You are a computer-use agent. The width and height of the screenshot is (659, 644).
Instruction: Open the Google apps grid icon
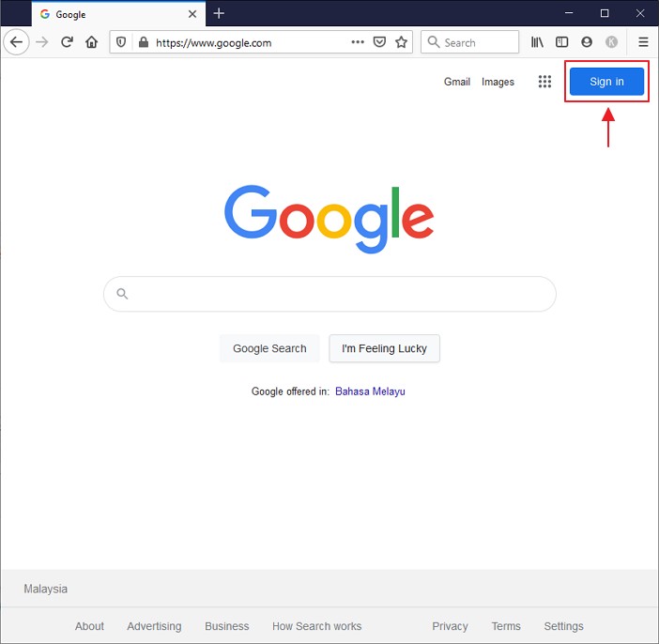[544, 82]
